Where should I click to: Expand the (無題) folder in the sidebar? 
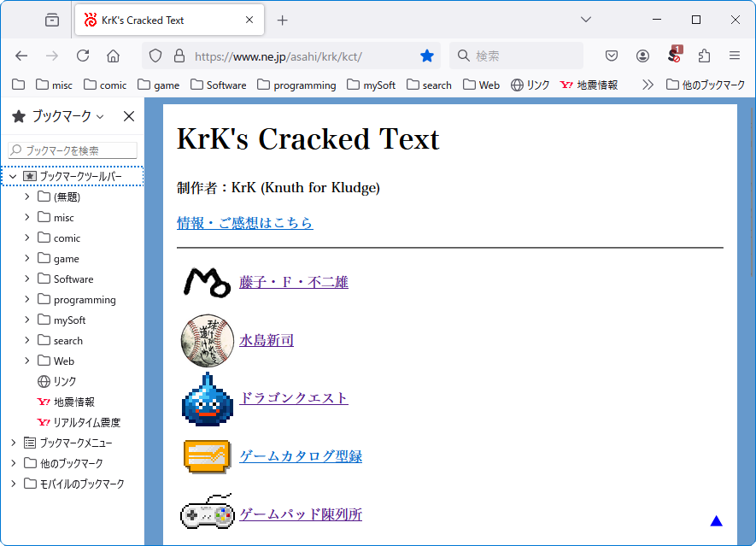[27, 197]
